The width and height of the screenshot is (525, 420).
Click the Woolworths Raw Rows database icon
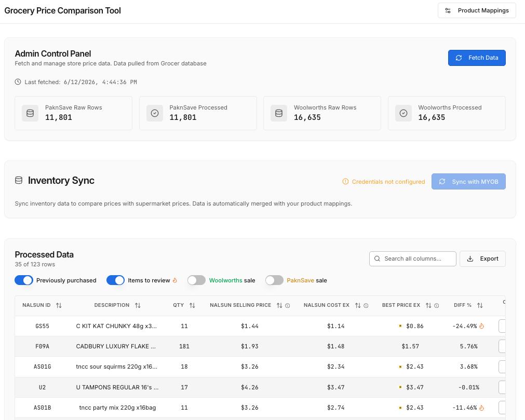279,113
